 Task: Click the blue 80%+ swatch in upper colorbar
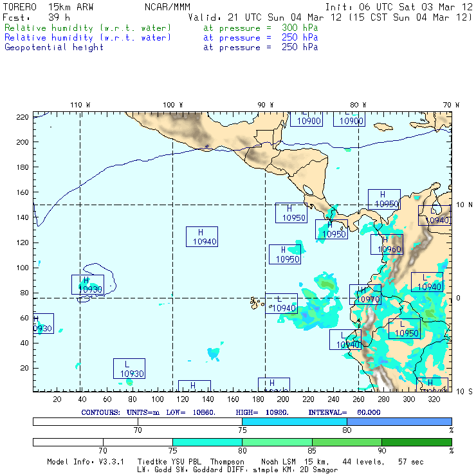tap(399, 421)
